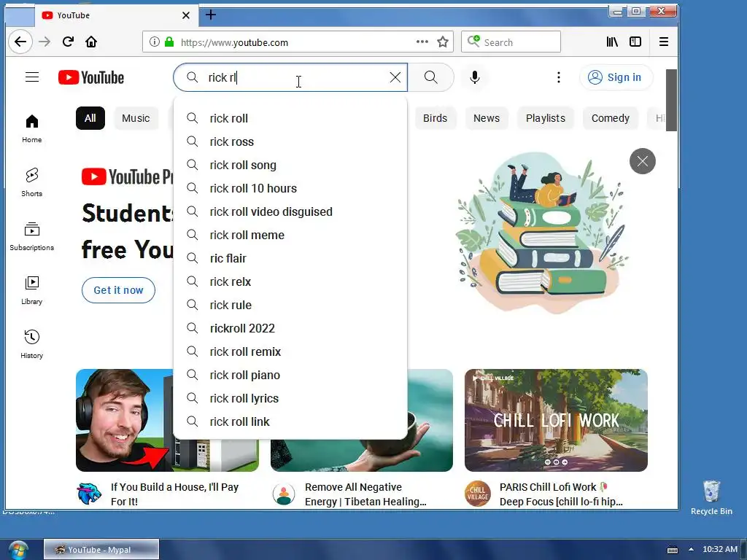Choose suggestion 'rick roll 10 hours'
This screenshot has height=560, width=747.
[290, 188]
